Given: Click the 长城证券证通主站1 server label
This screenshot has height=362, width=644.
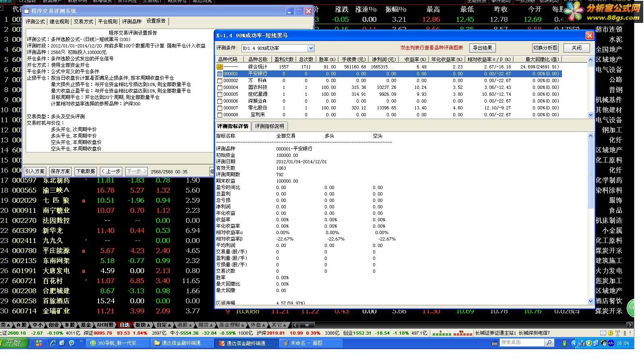Looking at the screenshot, I should pos(496,333).
